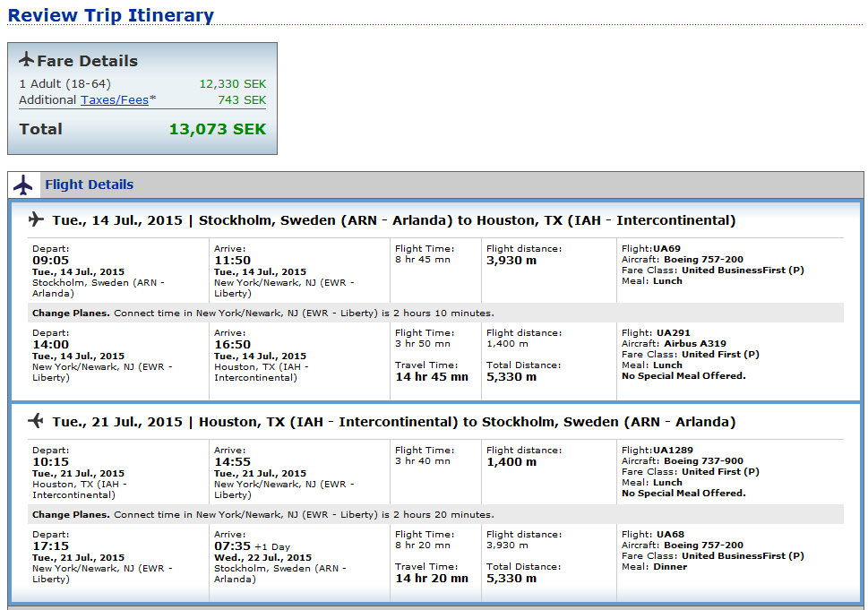This screenshot has width=868, height=610.
Task: Click the +1 Day arrival indicator
Action: 271,546
